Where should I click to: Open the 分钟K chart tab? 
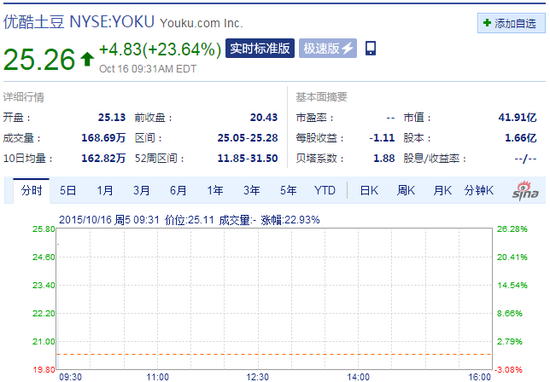click(479, 191)
